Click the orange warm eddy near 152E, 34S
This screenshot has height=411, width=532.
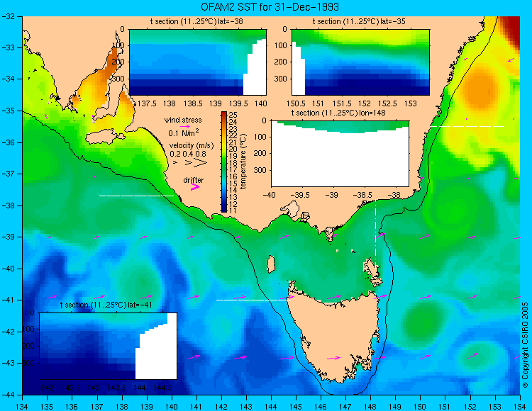coord(479,89)
